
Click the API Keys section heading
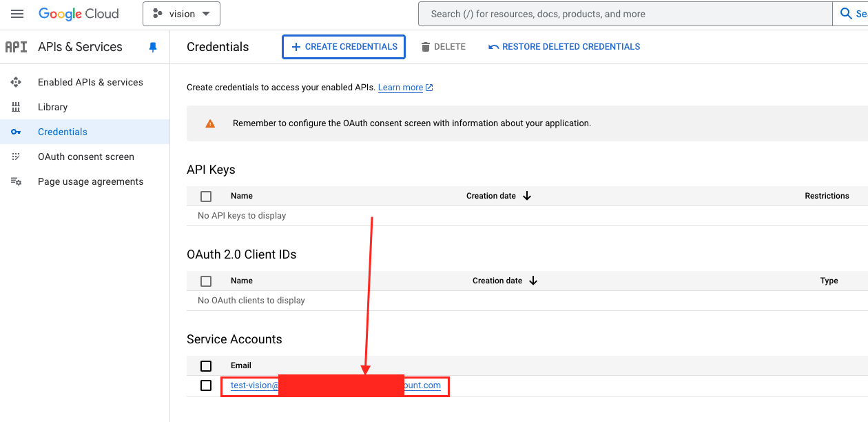click(211, 170)
